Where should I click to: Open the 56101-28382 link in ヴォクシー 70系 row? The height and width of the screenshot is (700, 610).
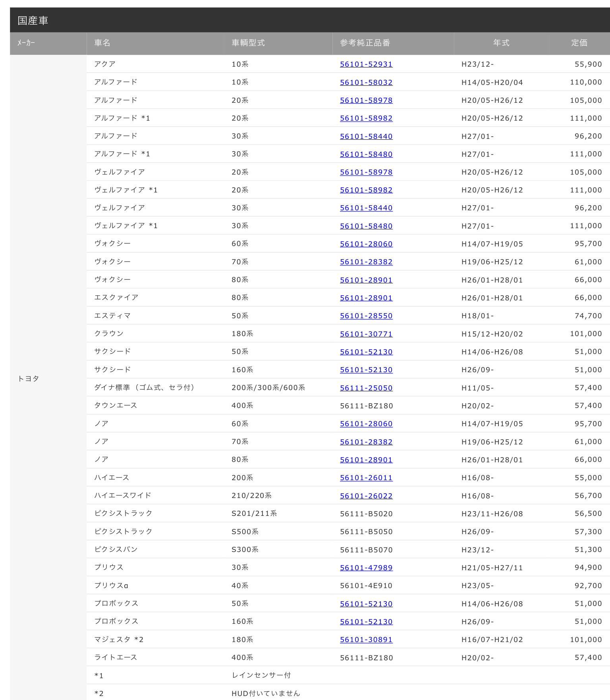366,262
